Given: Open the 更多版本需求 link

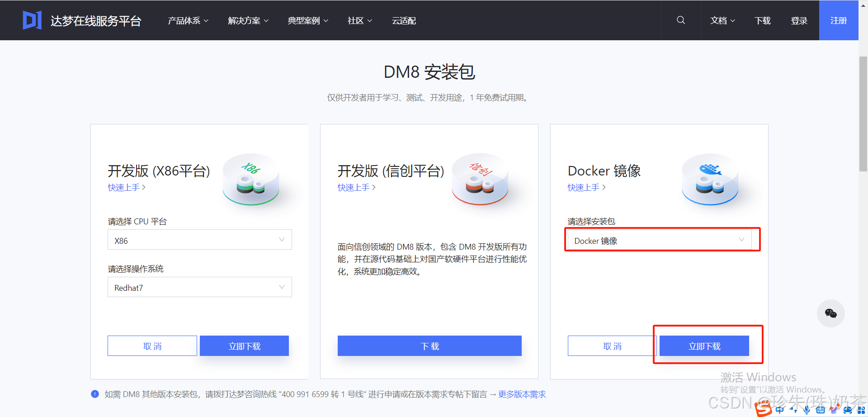Looking at the screenshot, I should click(522, 394).
